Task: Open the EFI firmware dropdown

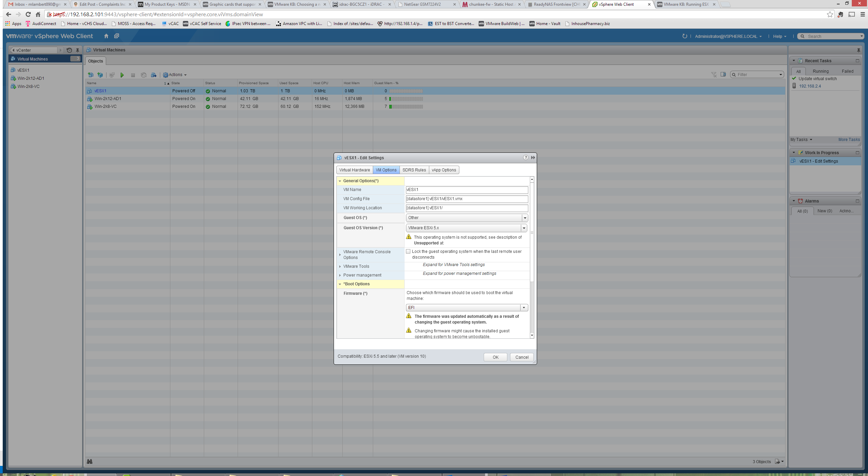Action: [x=524, y=308]
